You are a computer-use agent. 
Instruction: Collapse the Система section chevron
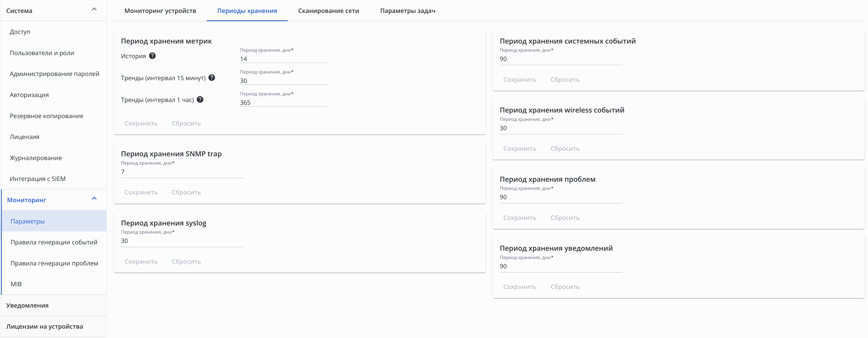(94, 9)
